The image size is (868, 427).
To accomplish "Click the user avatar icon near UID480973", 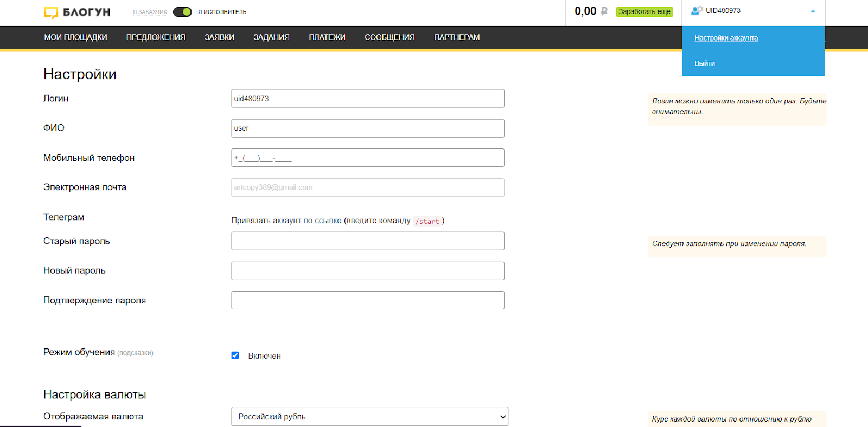I will [697, 11].
